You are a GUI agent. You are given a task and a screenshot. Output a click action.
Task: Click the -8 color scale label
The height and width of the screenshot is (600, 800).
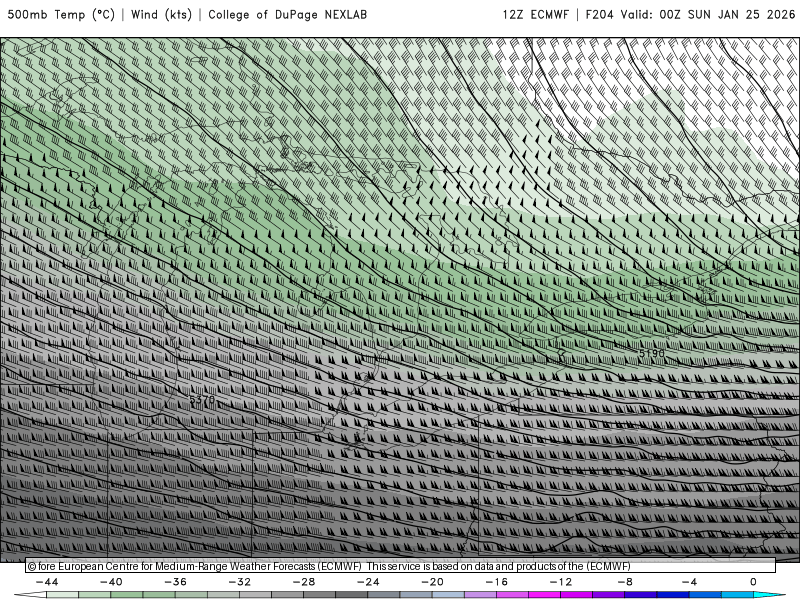coord(625,582)
